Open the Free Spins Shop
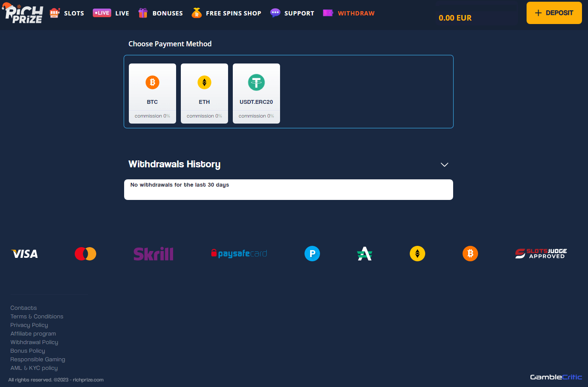Image resolution: width=588 pixels, height=387 pixels. tap(233, 13)
